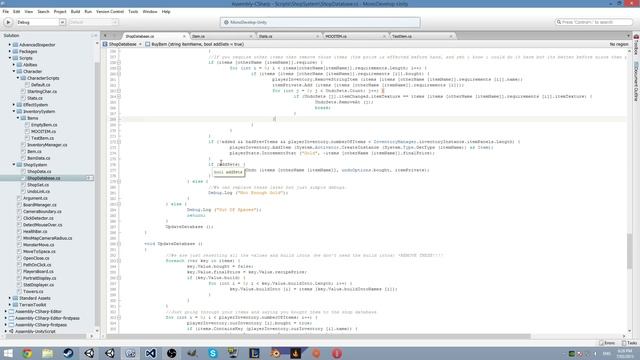
Task: Expand the Abilities folder
Action: [x=14, y=64]
